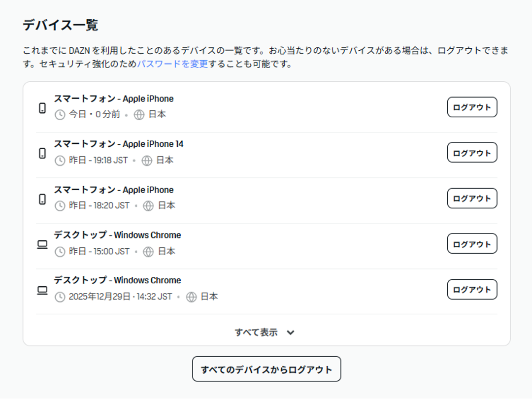This screenshot has height=399, width=532.
Task: Click clock icon beside 今日・0分前
Action: (60, 115)
